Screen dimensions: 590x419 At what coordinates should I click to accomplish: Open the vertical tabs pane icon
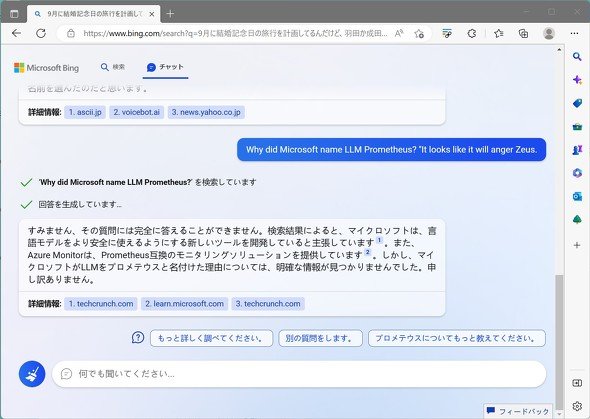[14, 14]
